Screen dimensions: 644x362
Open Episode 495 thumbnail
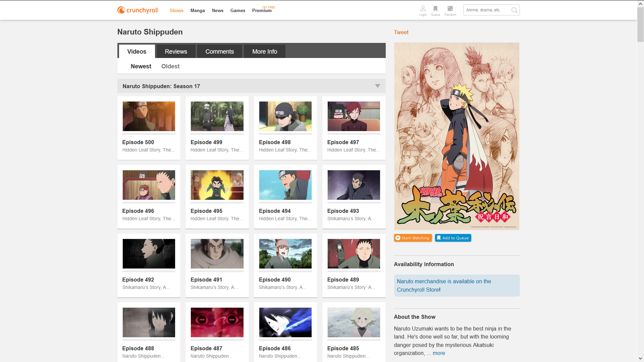(217, 185)
